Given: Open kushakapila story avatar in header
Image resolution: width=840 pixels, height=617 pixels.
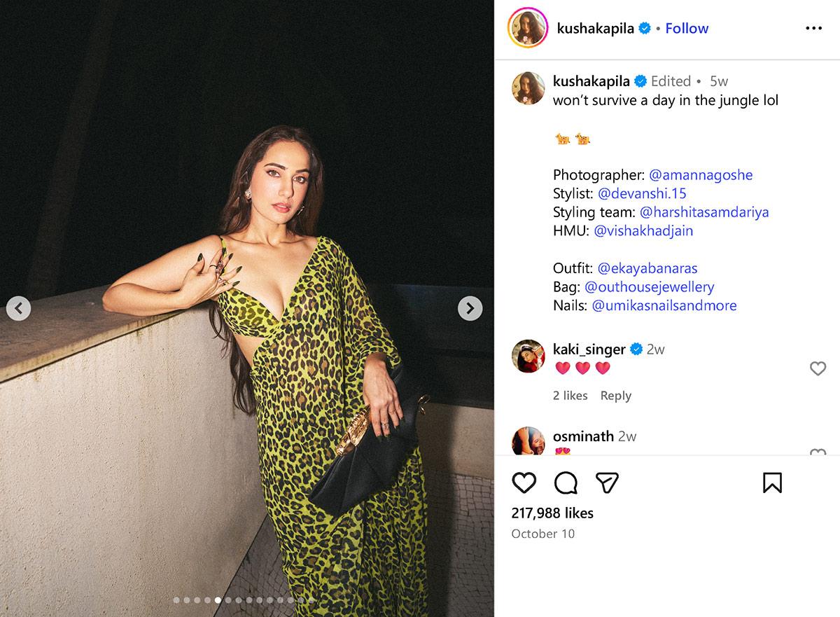Looking at the screenshot, I should point(528,28).
